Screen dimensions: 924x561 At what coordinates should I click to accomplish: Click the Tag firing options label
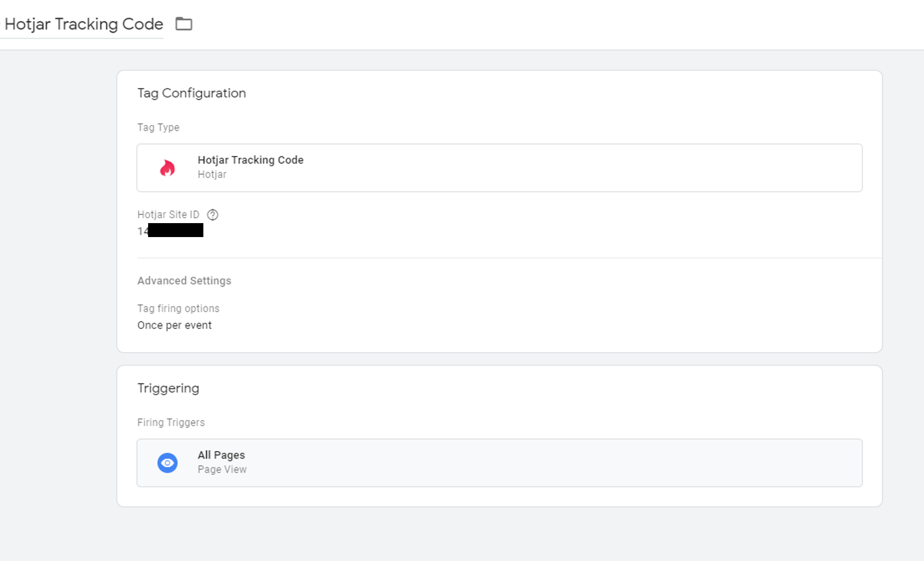tap(178, 308)
